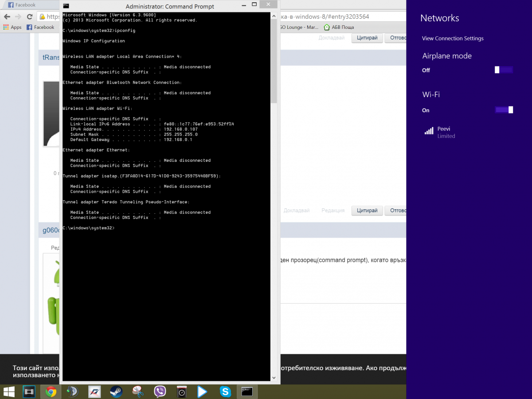
Task: Click the Command Prompt scrollbar down arrow
Action: click(x=274, y=378)
